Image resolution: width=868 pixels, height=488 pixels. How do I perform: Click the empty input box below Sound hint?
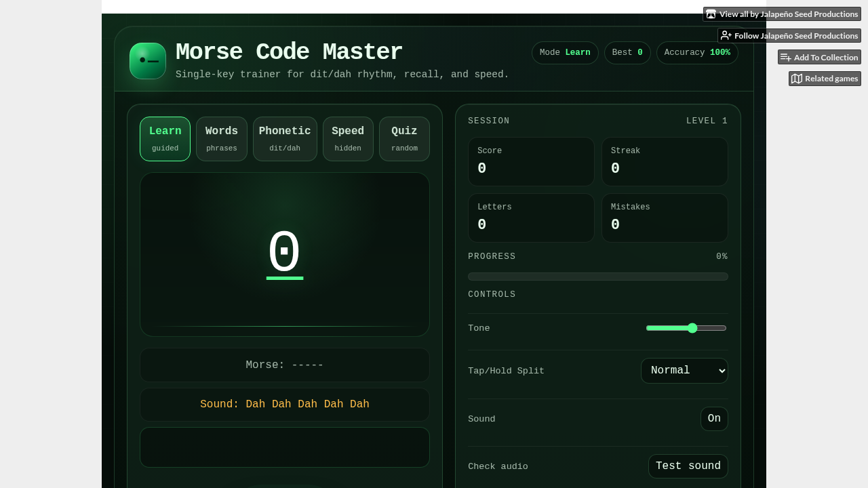coord(285,447)
